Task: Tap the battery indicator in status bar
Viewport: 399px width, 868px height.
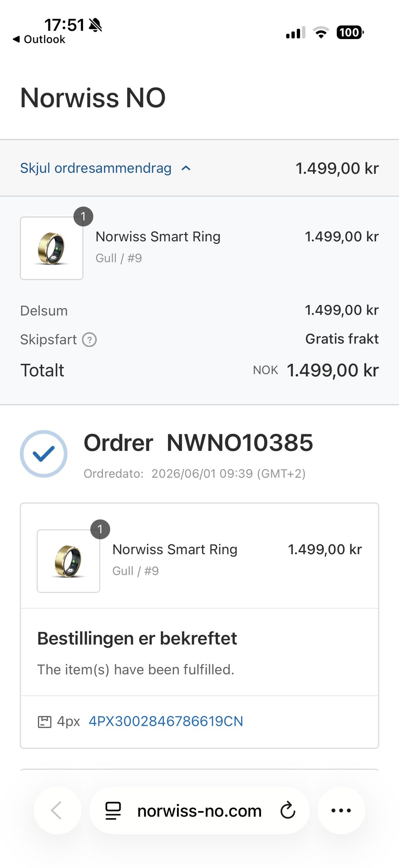Action: 350,32
